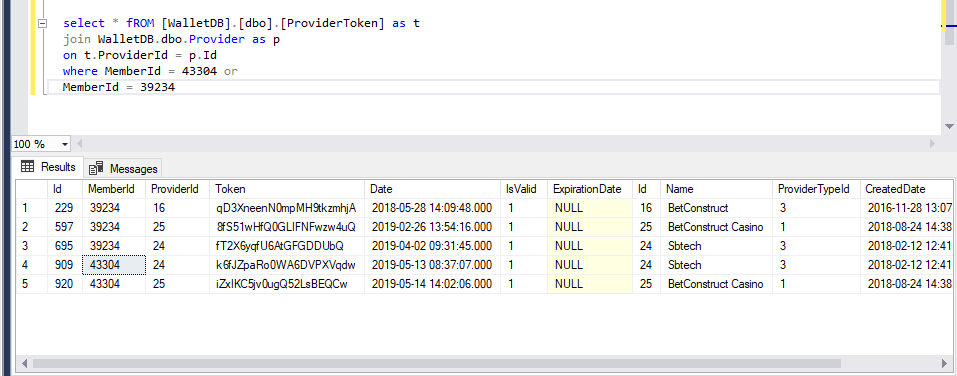The width and height of the screenshot is (957, 376).
Task: Click the Token column header
Action: (x=287, y=189)
